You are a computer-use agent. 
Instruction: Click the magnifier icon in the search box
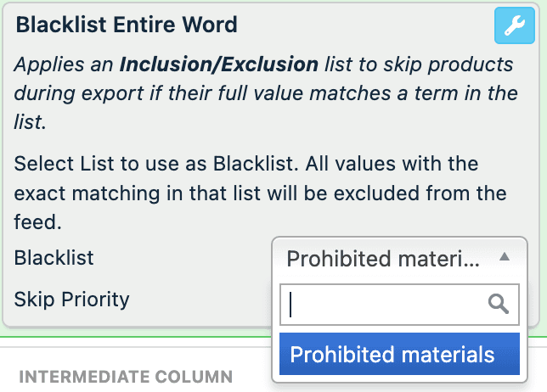(499, 305)
